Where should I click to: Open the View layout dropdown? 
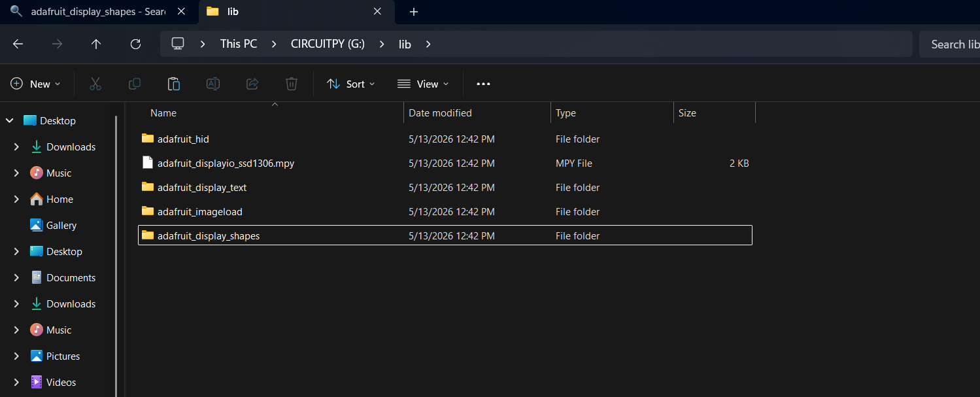tap(423, 84)
